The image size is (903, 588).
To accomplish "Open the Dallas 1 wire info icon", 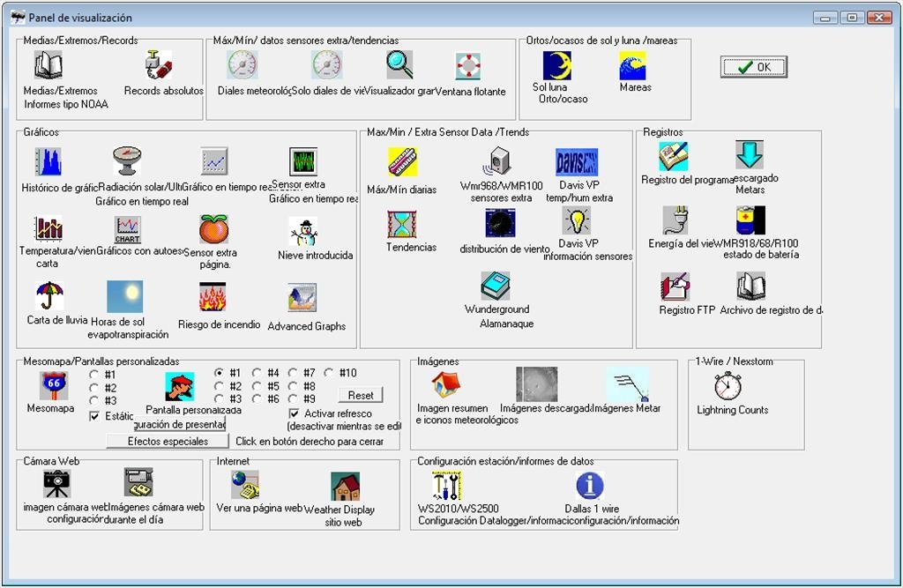I will pos(590,486).
